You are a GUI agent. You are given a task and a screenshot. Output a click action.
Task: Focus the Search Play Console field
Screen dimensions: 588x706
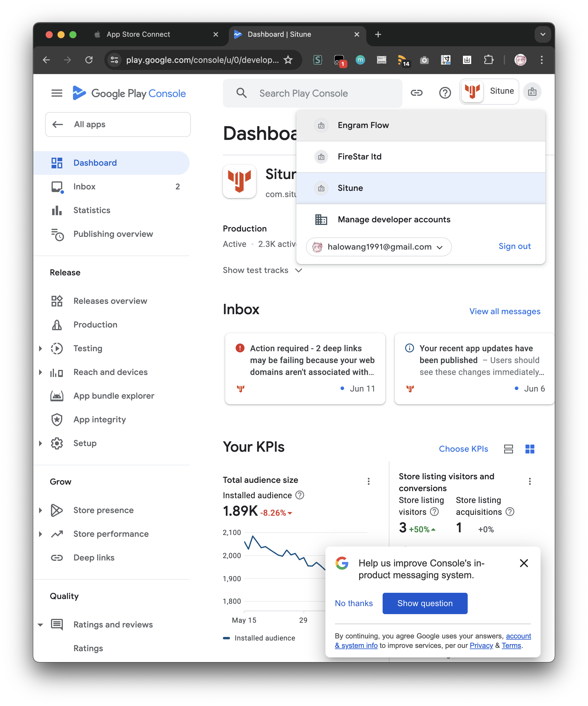click(x=312, y=93)
